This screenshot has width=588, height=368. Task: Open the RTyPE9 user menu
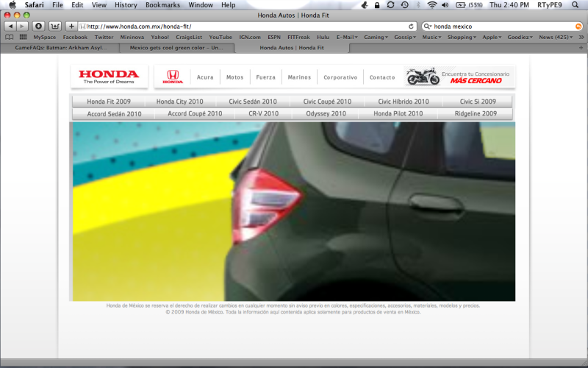(x=549, y=5)
